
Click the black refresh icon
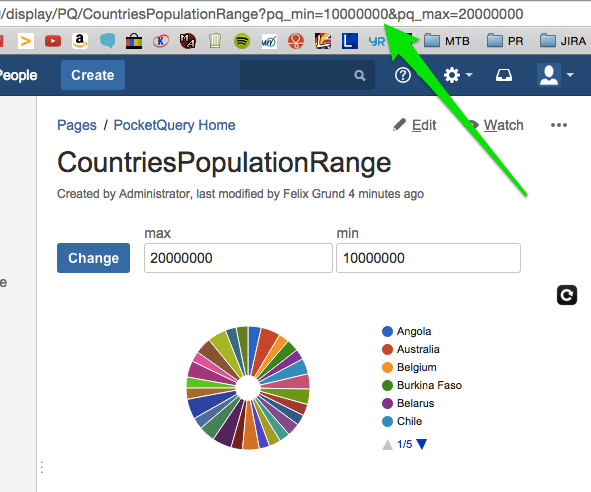pos(567,295)
